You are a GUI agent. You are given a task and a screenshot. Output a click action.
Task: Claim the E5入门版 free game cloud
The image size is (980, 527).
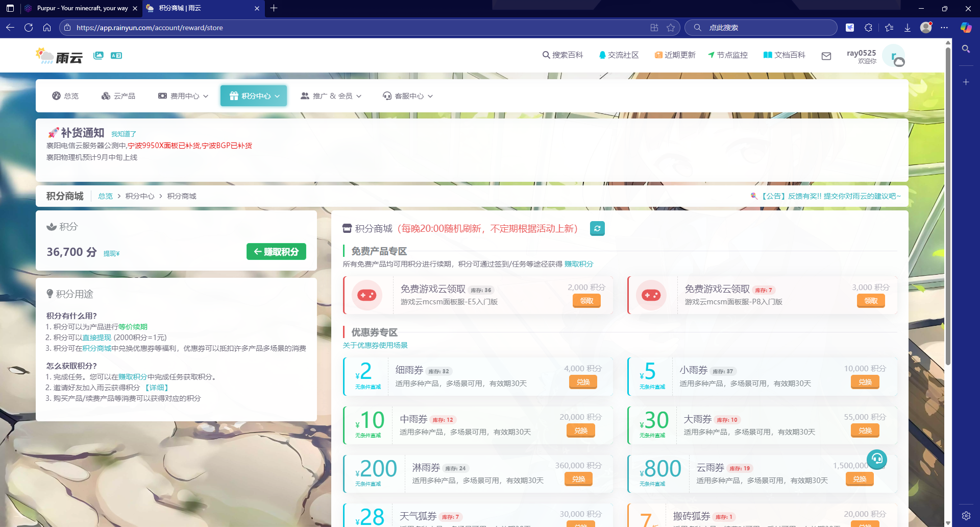[586, 301]
